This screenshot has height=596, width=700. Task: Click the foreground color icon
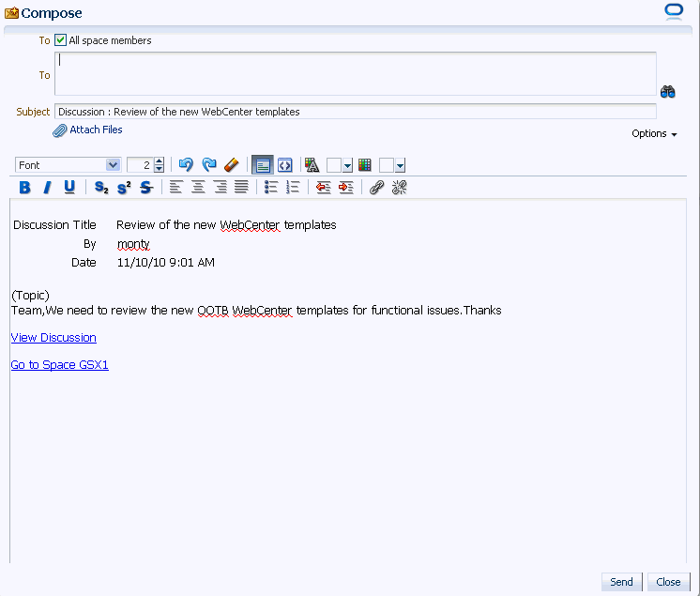(x=312, y=165)
